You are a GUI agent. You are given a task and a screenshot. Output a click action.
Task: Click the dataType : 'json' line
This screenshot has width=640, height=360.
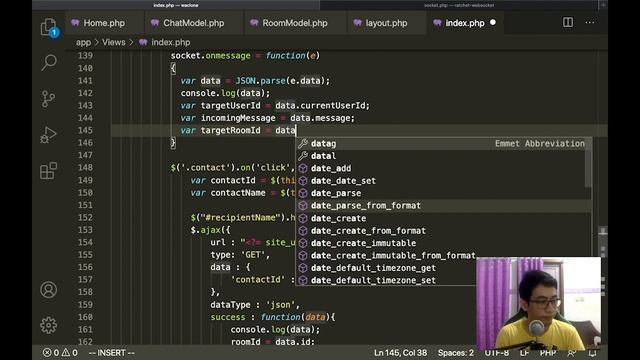point(255,304)
